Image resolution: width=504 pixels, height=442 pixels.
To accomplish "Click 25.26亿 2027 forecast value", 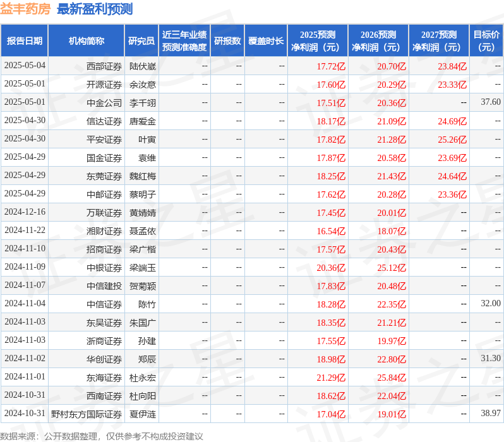I will [x=452, y=140].
